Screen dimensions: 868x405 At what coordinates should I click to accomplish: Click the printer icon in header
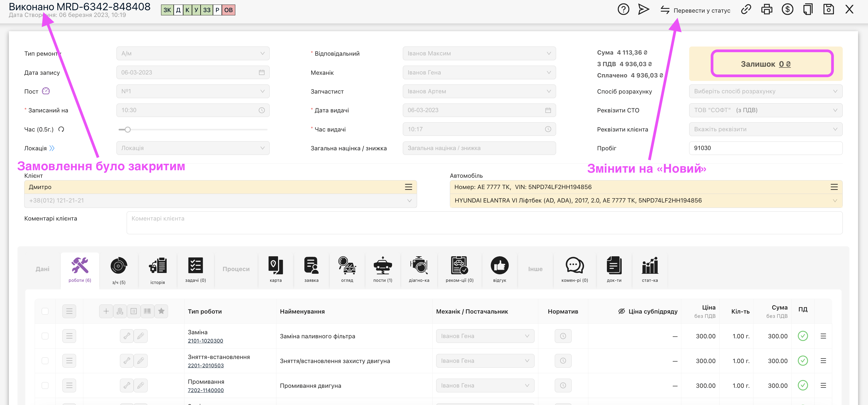coord(767,9)
